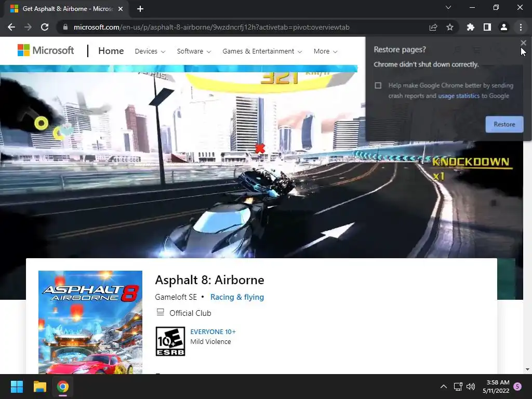Open the usage statistics link
The height and width of the screenshot is (399, 532).
point(459,96)
